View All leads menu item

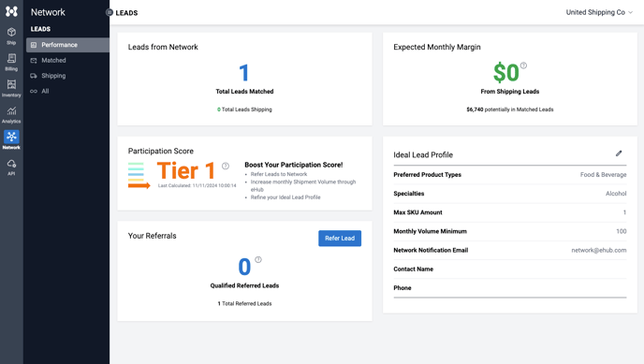(x=67, y=91)
